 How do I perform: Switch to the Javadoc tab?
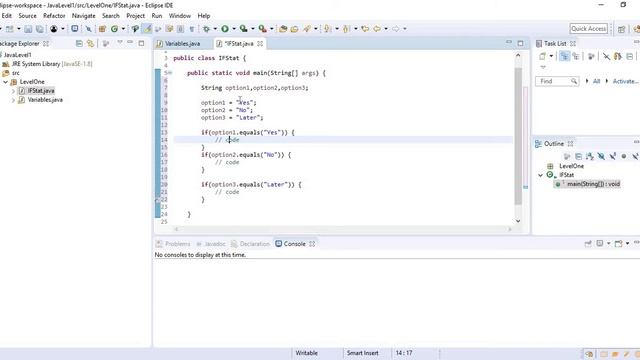[x=215, y=244]
